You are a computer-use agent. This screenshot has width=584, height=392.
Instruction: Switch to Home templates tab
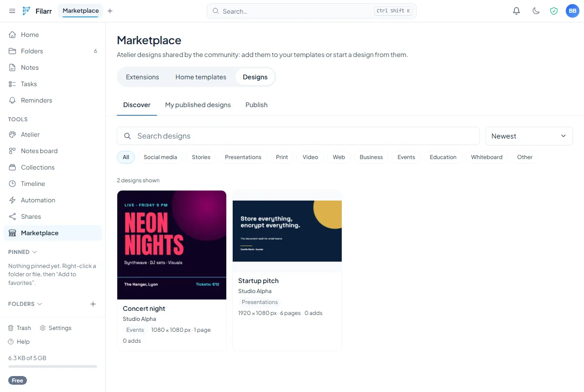[201, 77]
